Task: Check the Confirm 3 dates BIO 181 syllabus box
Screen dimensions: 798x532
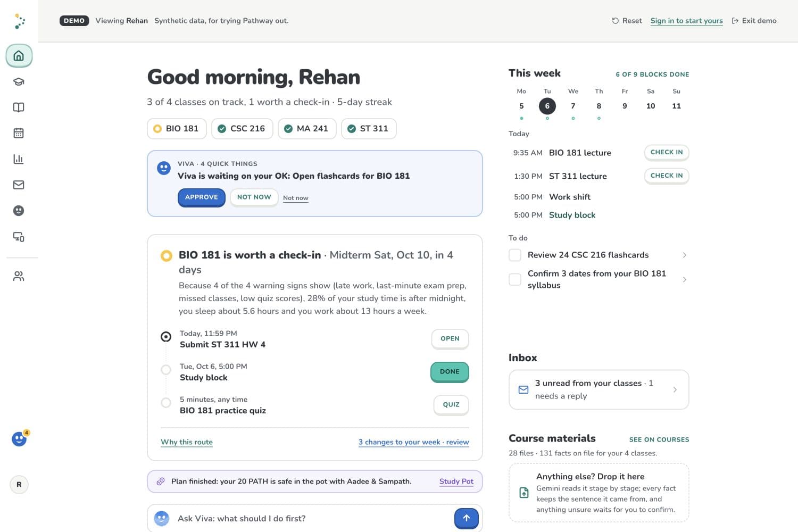Action: (515, 279)
